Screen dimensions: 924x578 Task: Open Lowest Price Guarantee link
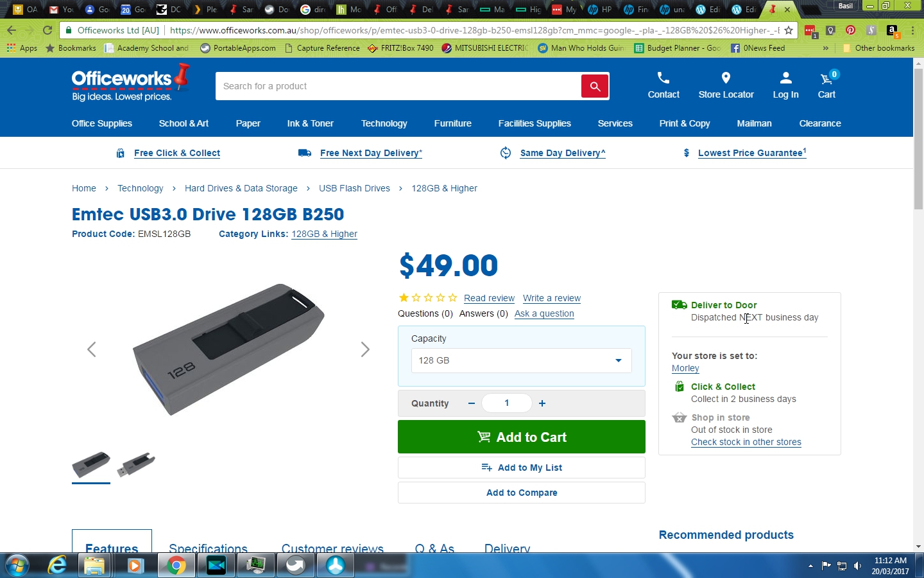pyautogui.click(x=752, y=153)
